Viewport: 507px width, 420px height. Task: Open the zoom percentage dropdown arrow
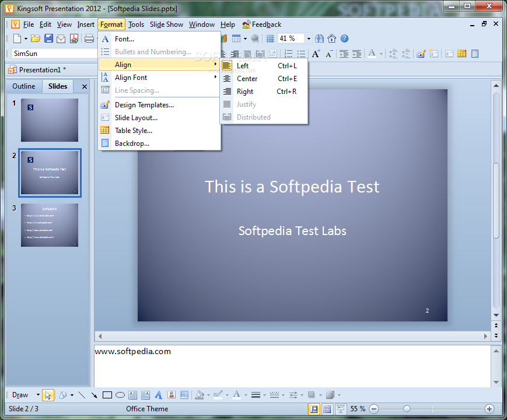click(309, 39)
